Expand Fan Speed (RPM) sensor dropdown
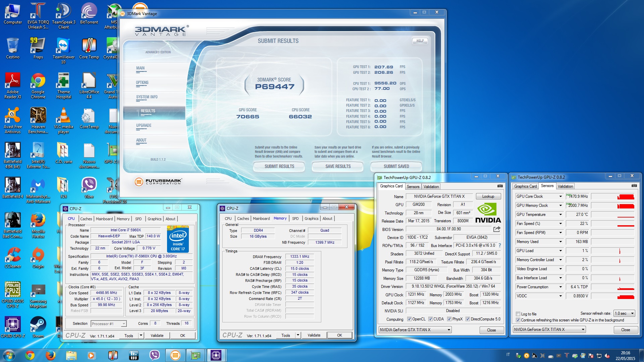 (x=560, y=233)
